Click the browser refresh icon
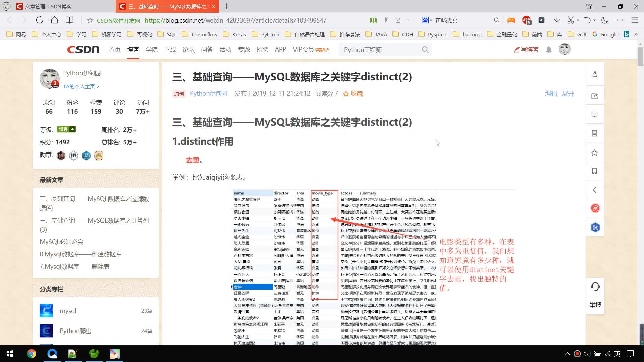The image size is (644, 362). pos(40,20)
